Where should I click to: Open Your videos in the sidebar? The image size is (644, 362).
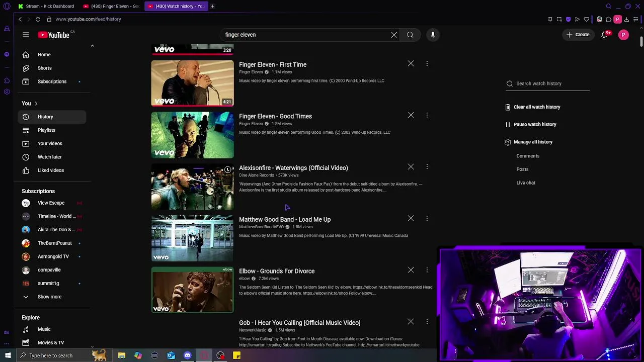click(x=52, y=143)
